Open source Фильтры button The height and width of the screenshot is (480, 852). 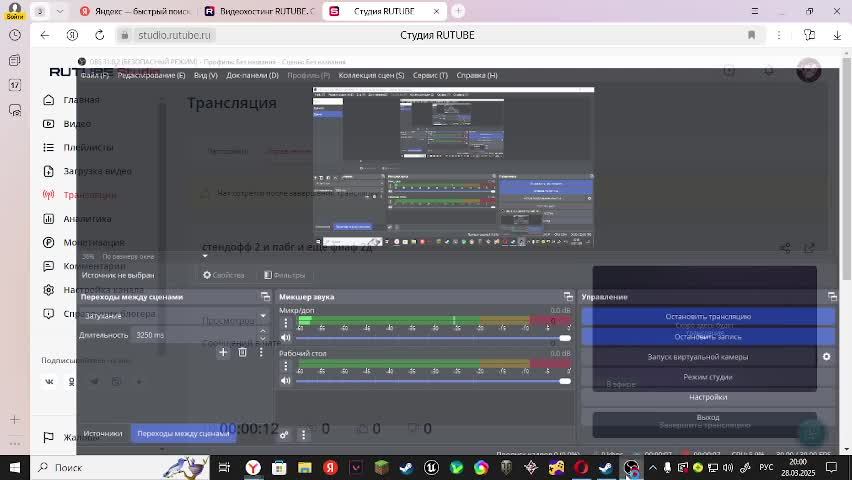284,275
